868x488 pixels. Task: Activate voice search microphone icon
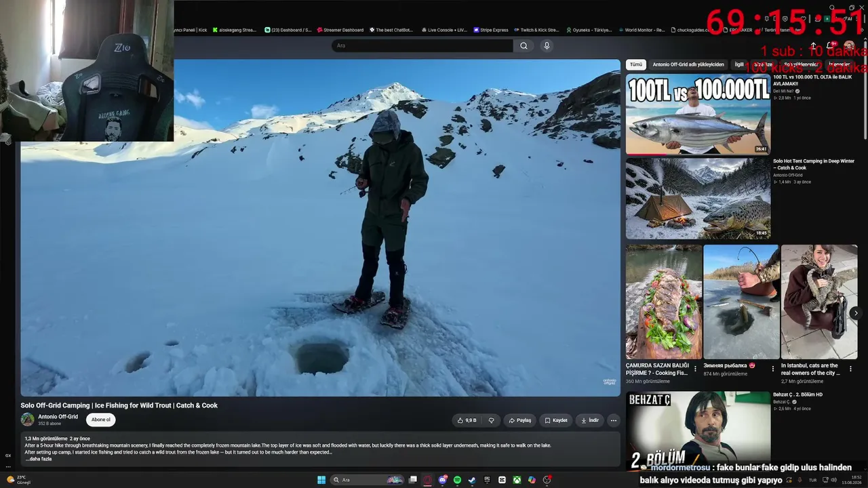[x=547, y=45]
